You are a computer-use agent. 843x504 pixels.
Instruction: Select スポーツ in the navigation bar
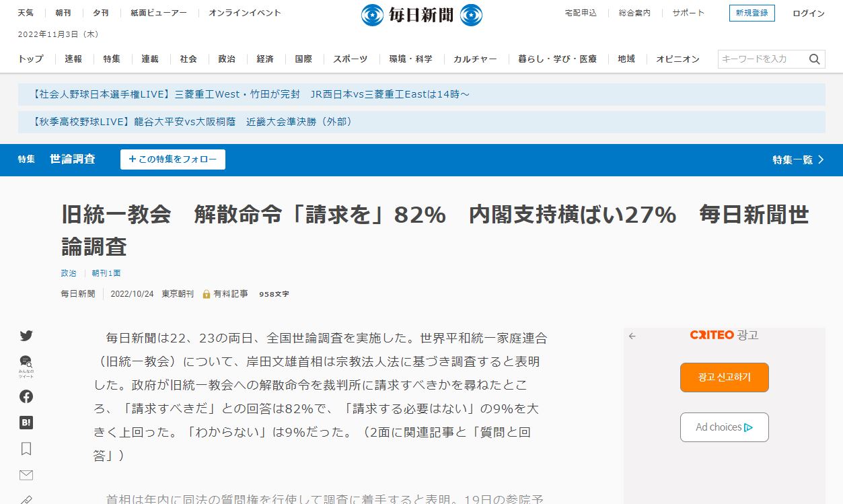coord(351,59)
